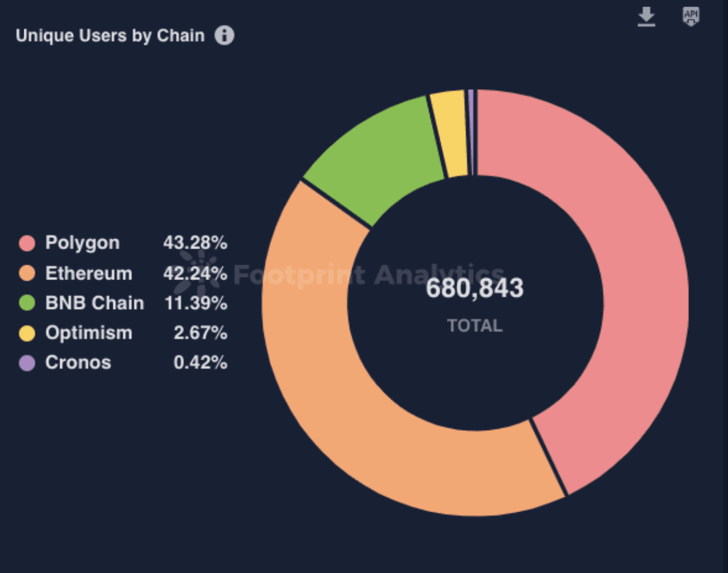Click the 43.28% Polygon percentage value

pyautogui.click(x=195, y=243)
